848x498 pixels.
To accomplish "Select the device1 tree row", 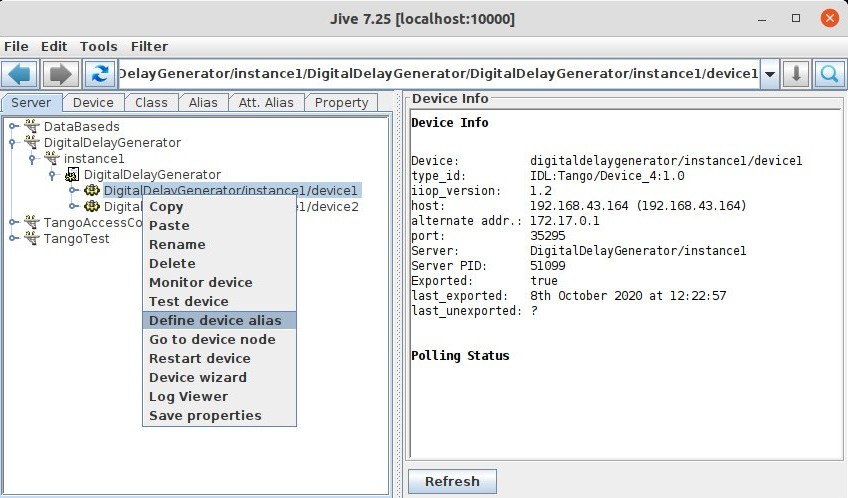I will coord(230,190).
